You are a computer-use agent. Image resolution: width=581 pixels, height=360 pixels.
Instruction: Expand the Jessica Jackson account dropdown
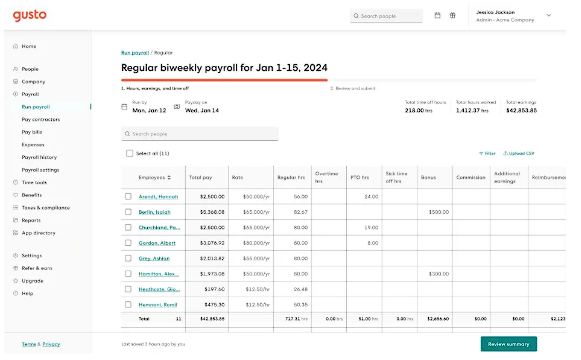pos(549,16)
